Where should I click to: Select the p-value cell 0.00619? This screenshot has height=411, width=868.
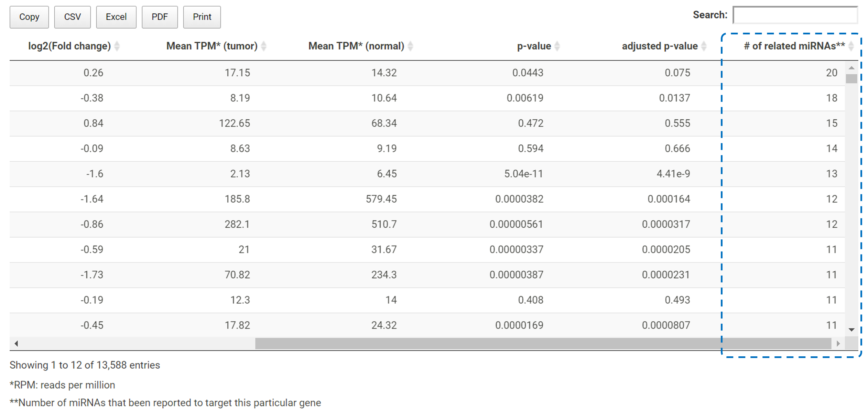[525, 98]
